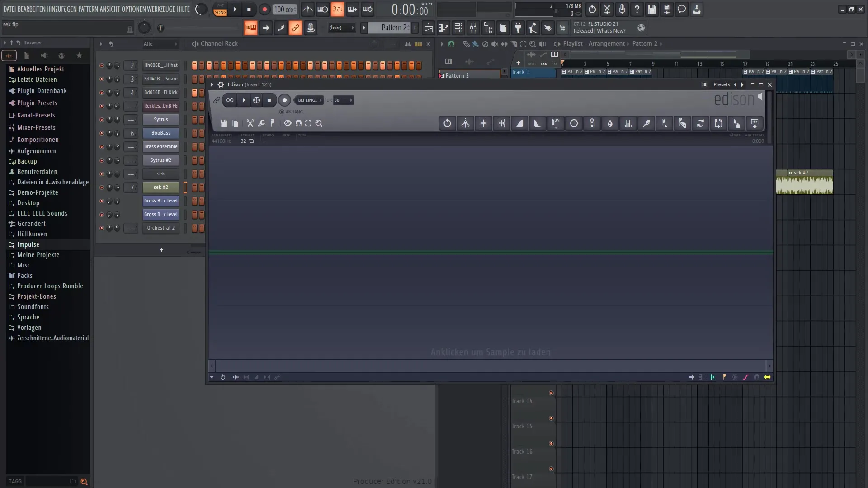Open 'Aktuelles Projekt' in the Browser
The width and height of the screenshot is (868, 488).
click(41, 69)
